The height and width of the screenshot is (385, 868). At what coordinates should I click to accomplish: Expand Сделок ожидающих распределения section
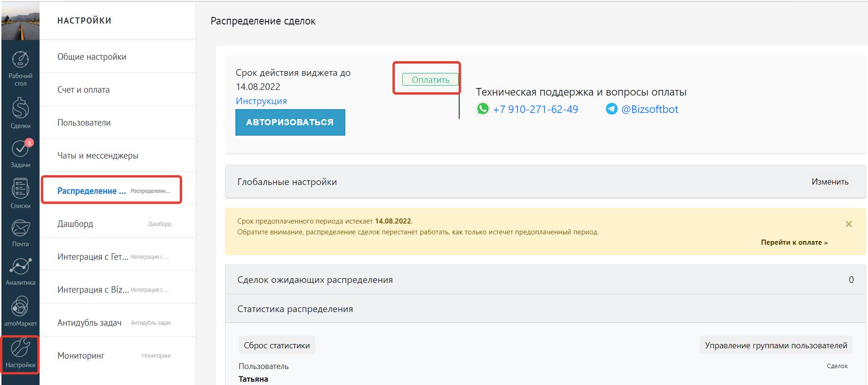click(x=545, y=280)
